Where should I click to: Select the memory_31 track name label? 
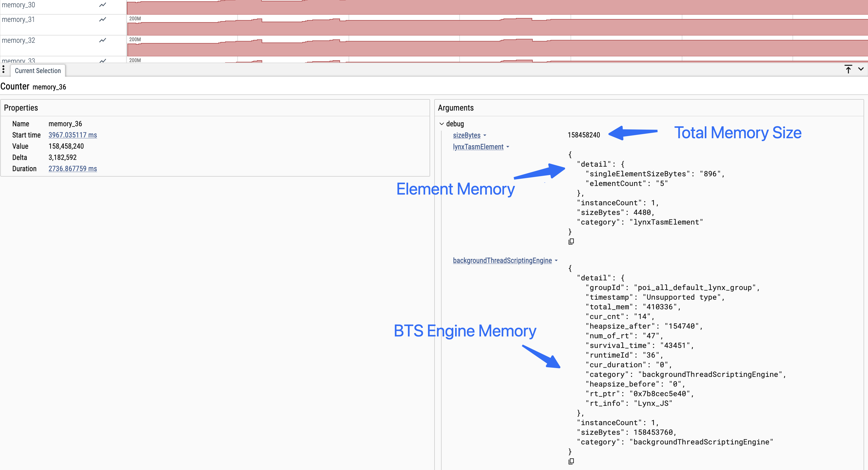point(18,19)
